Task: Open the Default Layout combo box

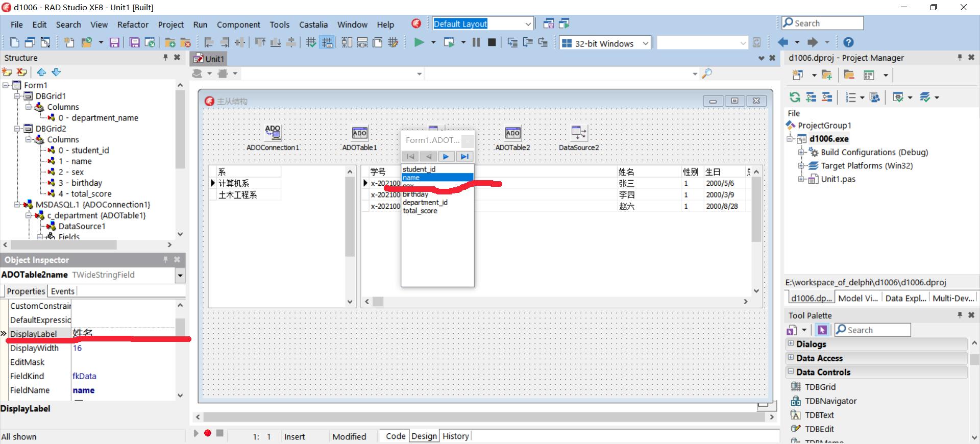Action: pyautogui.click(x=482, y=23)
